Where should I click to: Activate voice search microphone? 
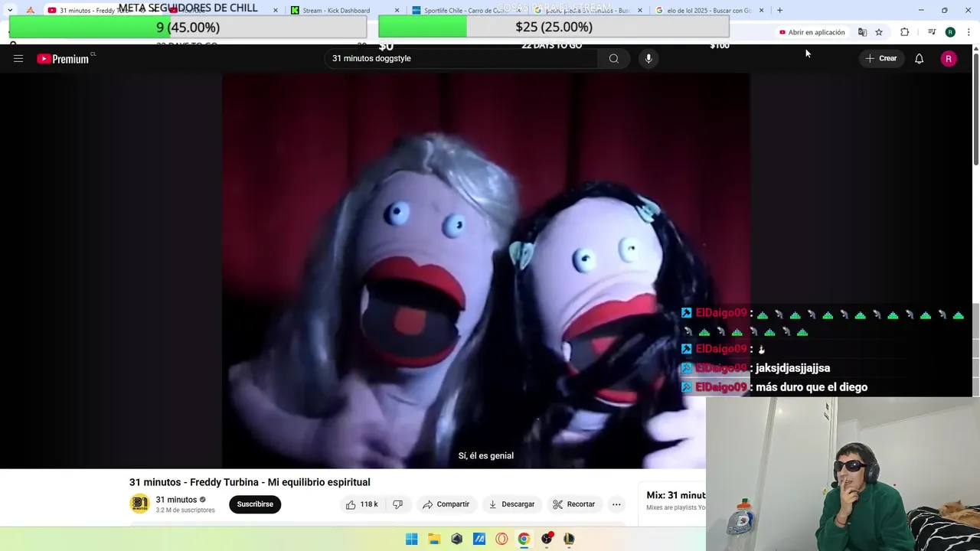click(x=648, y=59)
